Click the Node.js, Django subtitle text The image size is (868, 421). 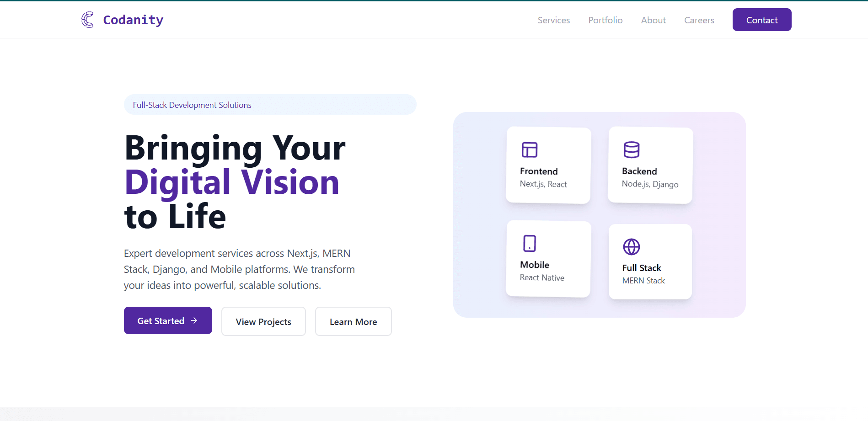point(650,184)
